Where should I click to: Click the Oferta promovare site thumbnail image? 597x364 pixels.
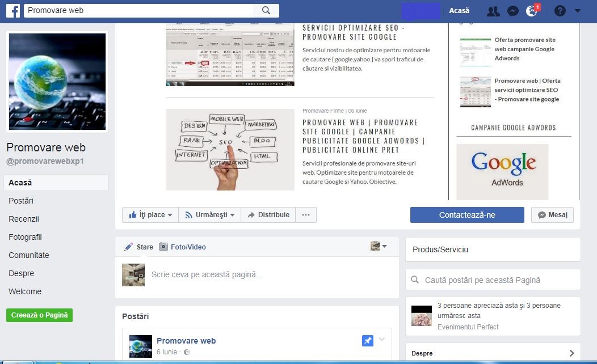pyautogui.click(x=476, y=51)
